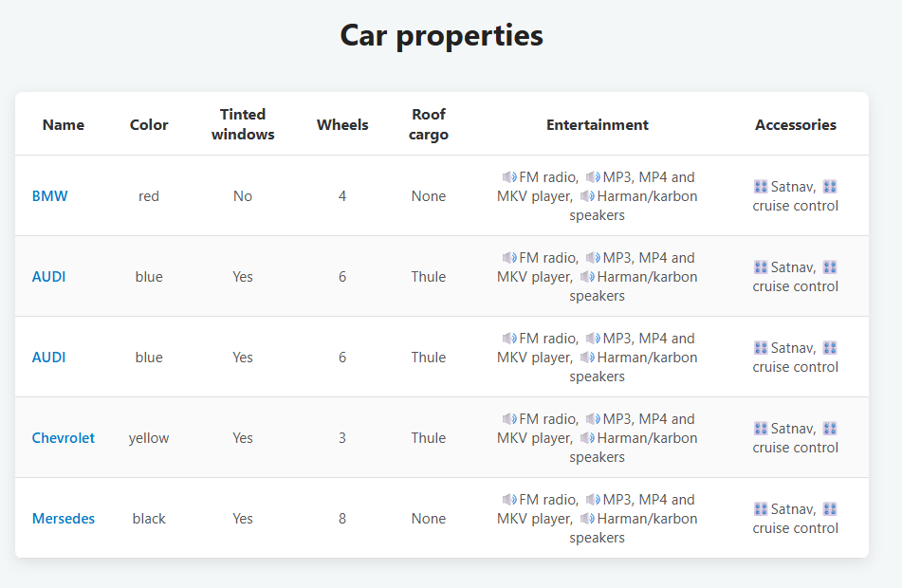Click Satnav icon in Chevrolet row
Screen dimensions: 902x588
(x=761, y=429)
